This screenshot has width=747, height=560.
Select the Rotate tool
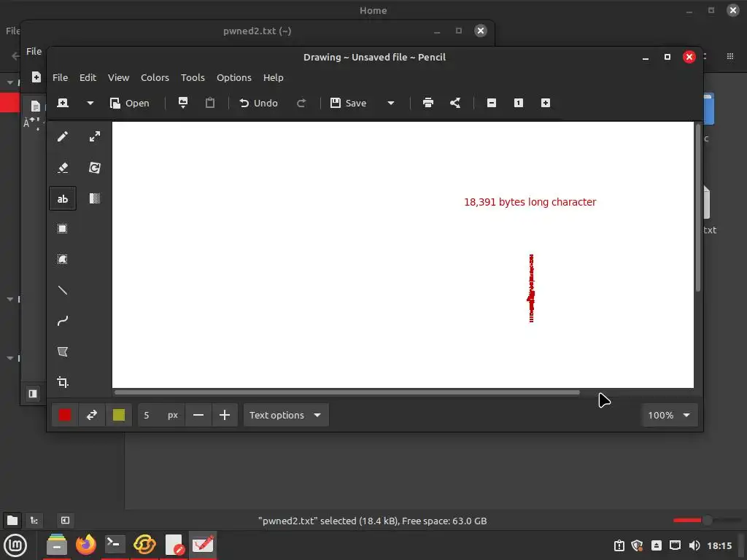pyautogui.click(x=95, y=168)
